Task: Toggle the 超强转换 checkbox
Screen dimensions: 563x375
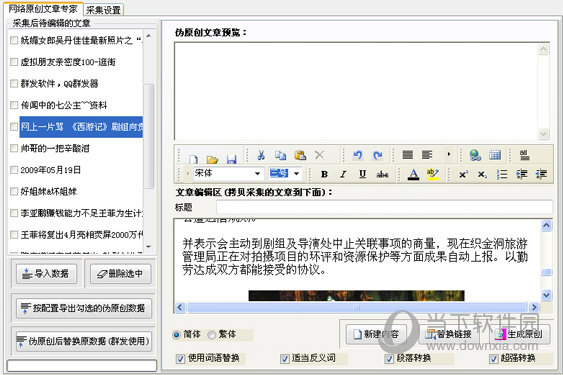Action: (494, 358)
